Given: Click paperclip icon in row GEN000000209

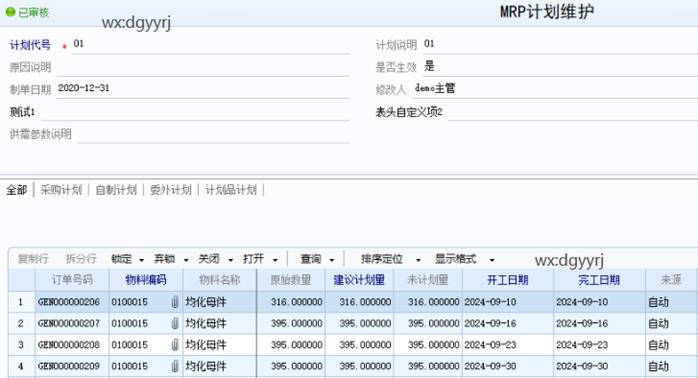Looking at the screenshot, I should [175, 366].
